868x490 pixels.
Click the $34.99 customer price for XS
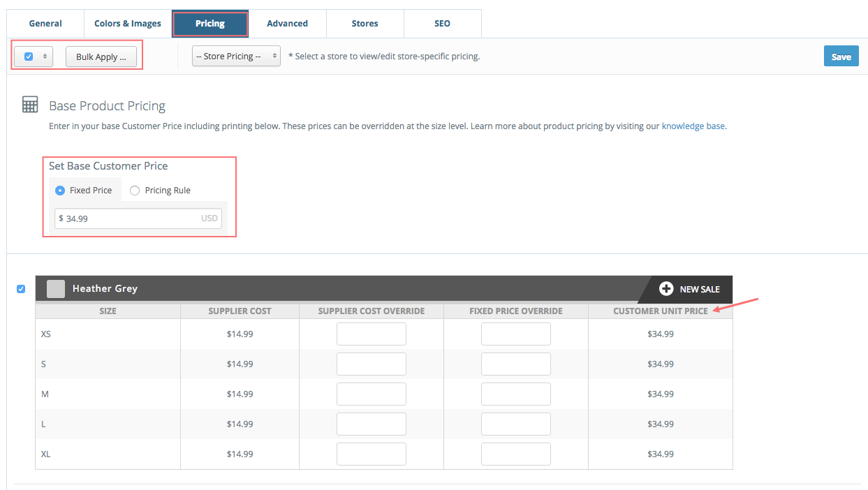(661, 334)
